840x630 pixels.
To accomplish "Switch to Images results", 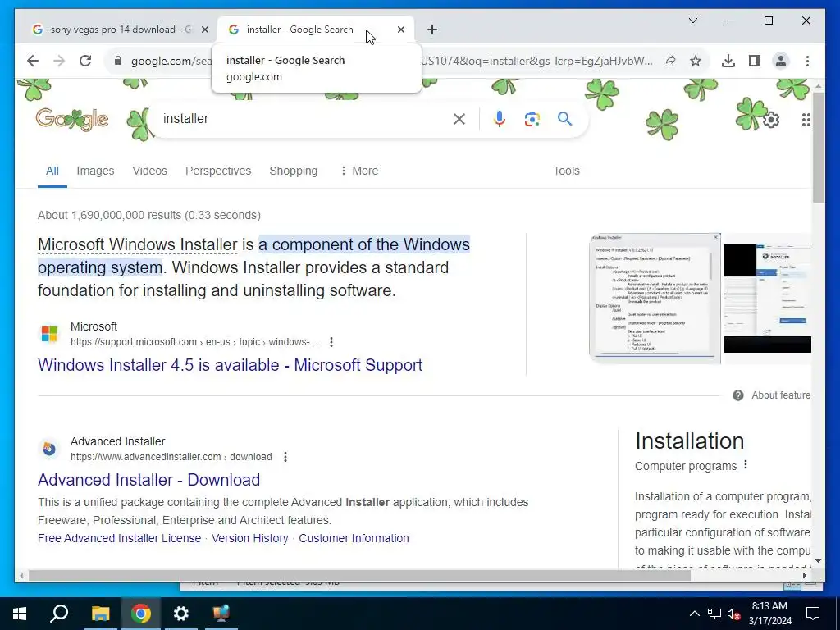I will (95, 171).
